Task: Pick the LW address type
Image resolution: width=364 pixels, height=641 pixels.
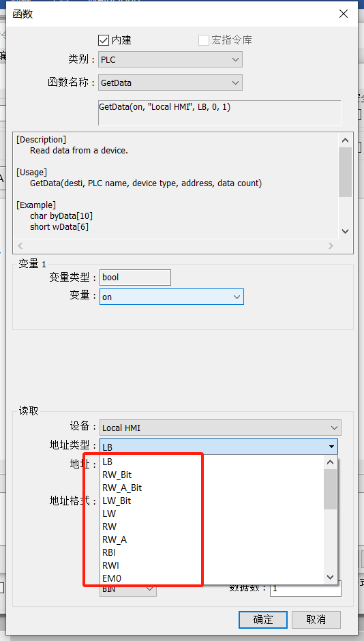Action: click(109, 514)
